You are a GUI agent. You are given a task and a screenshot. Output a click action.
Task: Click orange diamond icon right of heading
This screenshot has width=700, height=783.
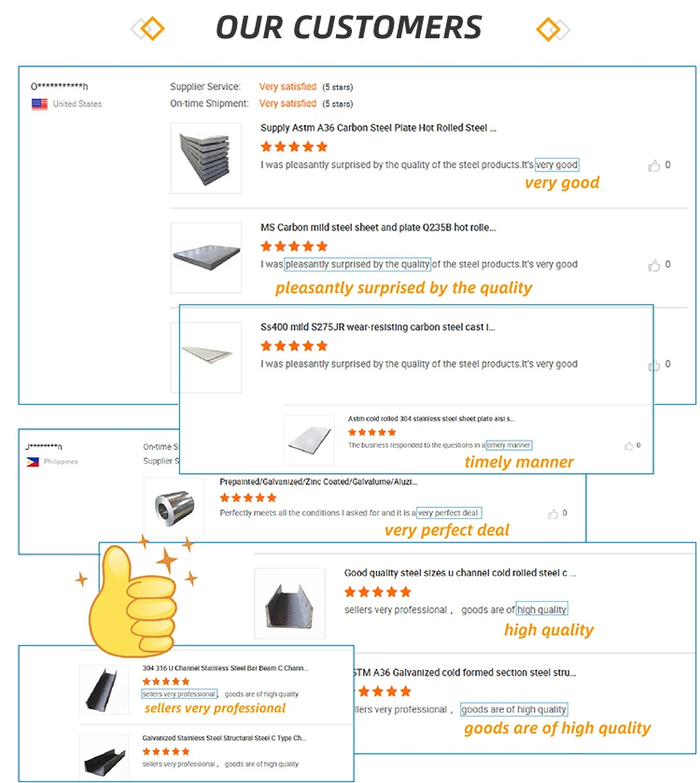pyautogui.click(x=553, y=28)
